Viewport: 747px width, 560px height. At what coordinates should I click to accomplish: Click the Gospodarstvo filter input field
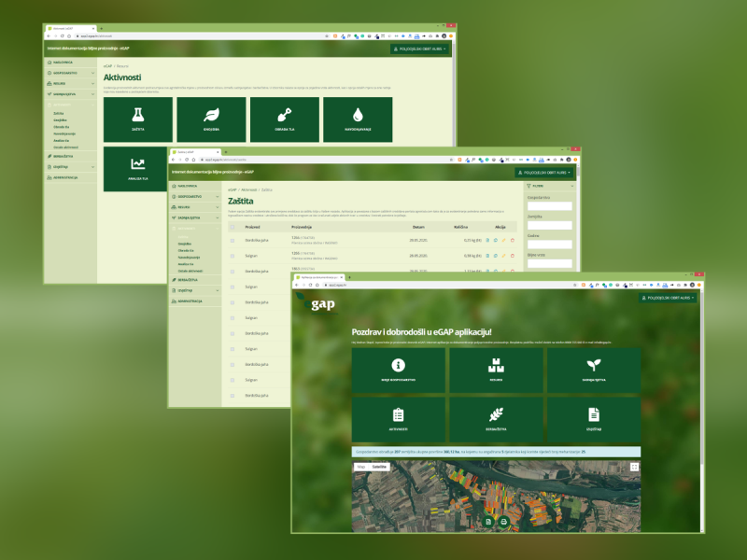[549, 205]
